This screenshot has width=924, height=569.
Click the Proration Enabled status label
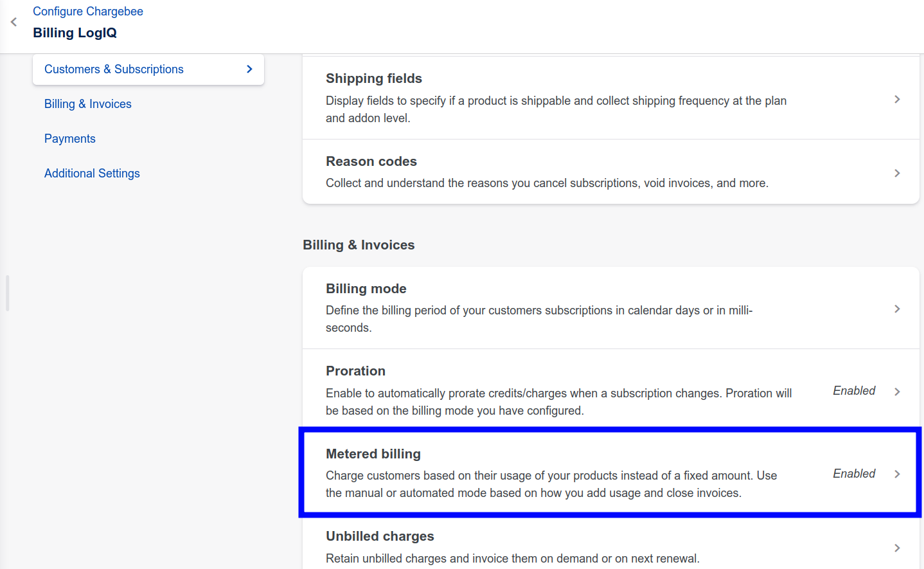tap(854, 391)
